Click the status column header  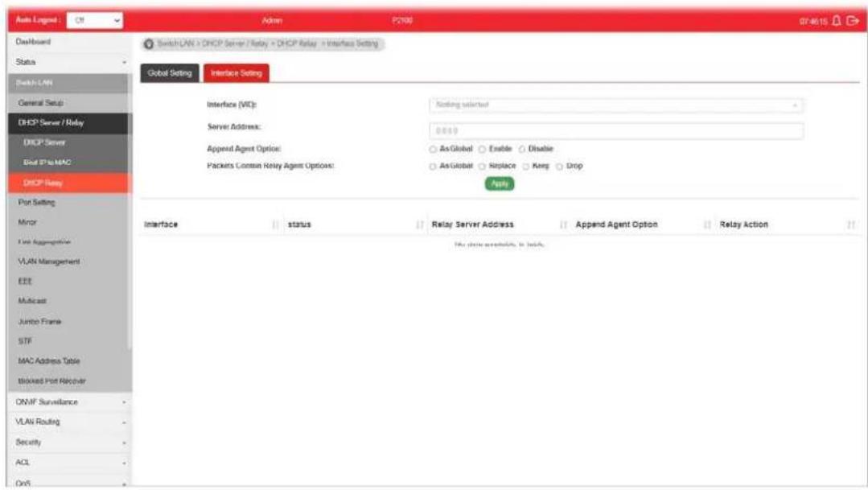point(299,224)
